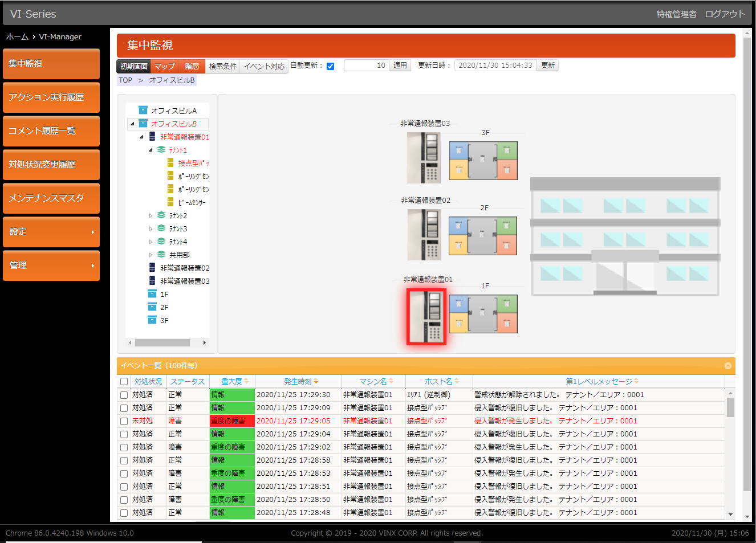Expand the 共用部 tree node

coord(151,255)
